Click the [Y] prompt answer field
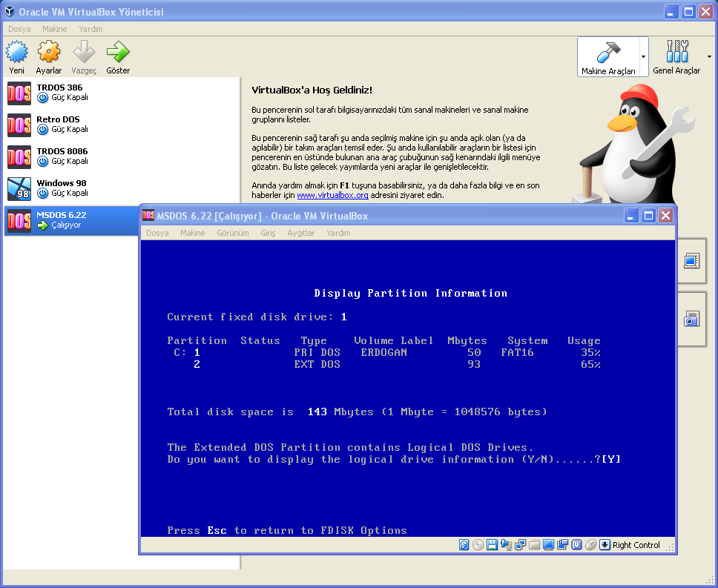This screenshot has height=588, width=718. (611, 459)
